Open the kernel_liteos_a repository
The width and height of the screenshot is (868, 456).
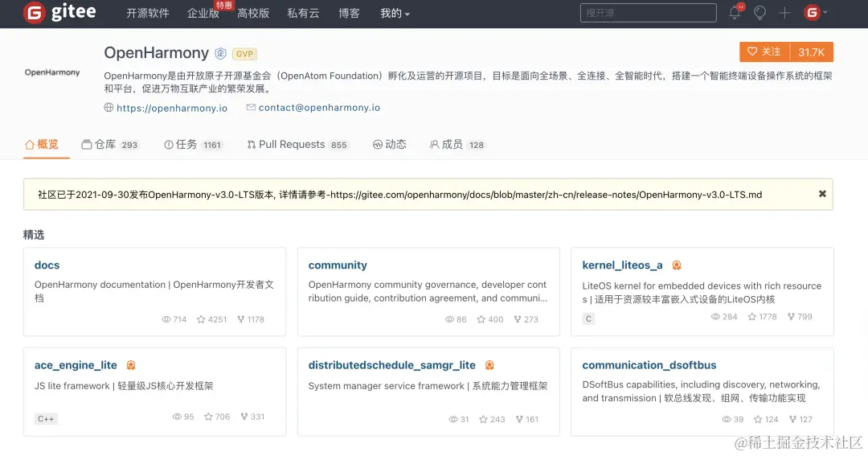(622, 265)
